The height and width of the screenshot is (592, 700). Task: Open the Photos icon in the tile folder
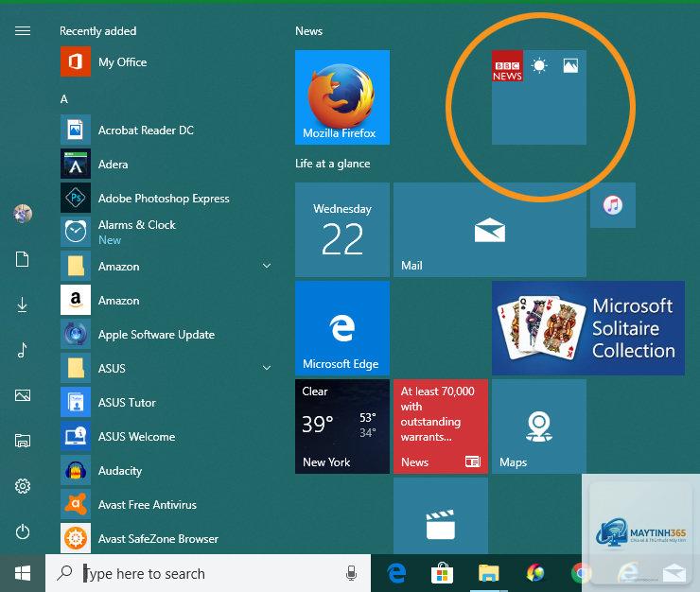(570, 65)
